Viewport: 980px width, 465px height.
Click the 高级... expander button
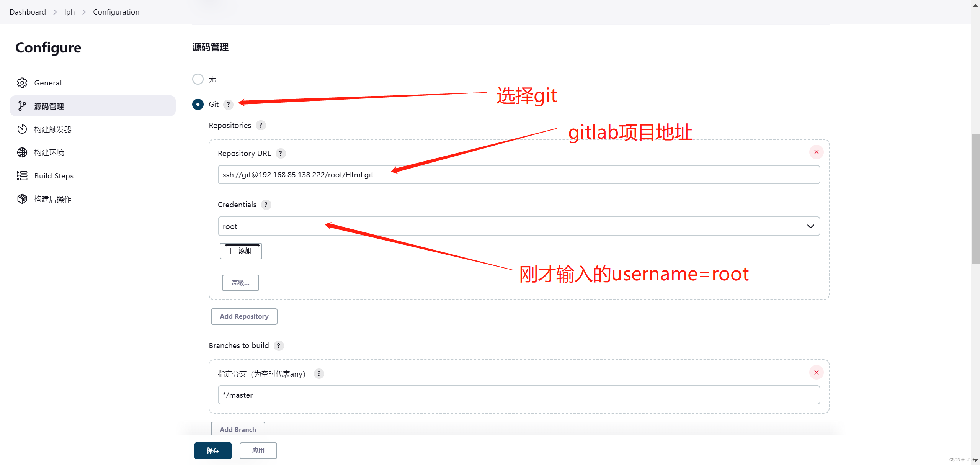(x=240, y=283)
